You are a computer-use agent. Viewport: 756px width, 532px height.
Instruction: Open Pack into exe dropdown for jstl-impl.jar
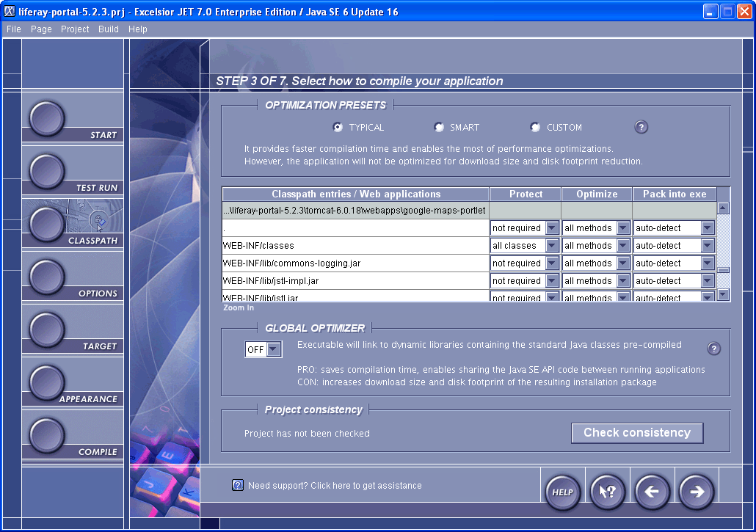pos(708,281)
